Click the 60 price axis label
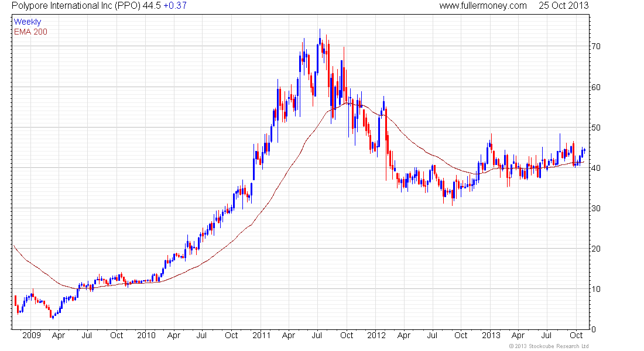Screen dimensions: 644x351 (595, 87)
